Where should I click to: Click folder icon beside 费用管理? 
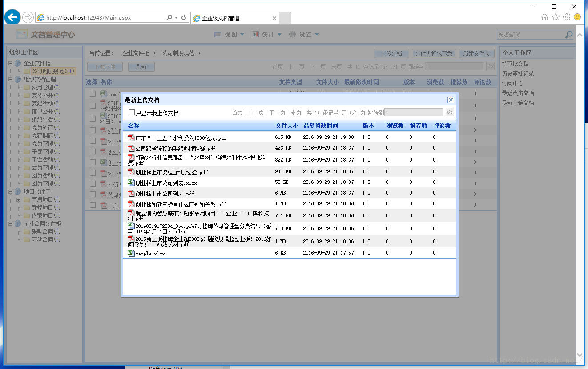coord(27,87)
